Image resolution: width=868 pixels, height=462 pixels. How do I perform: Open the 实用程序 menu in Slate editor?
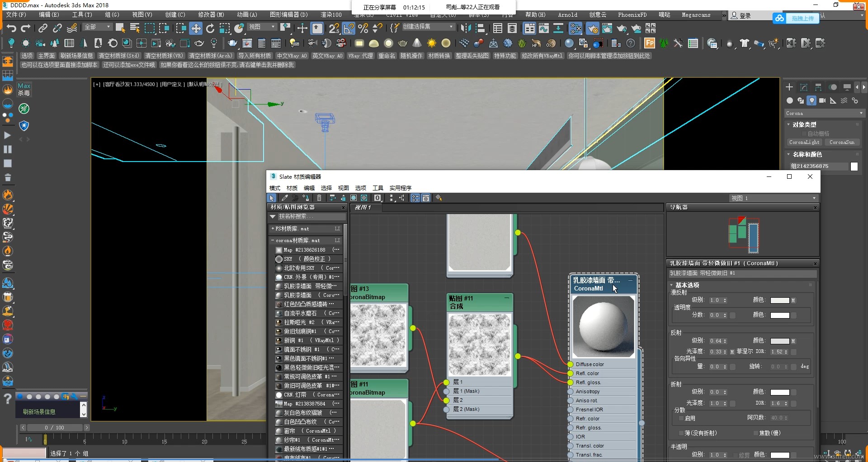pyautogui.click(x=401, y=188)
